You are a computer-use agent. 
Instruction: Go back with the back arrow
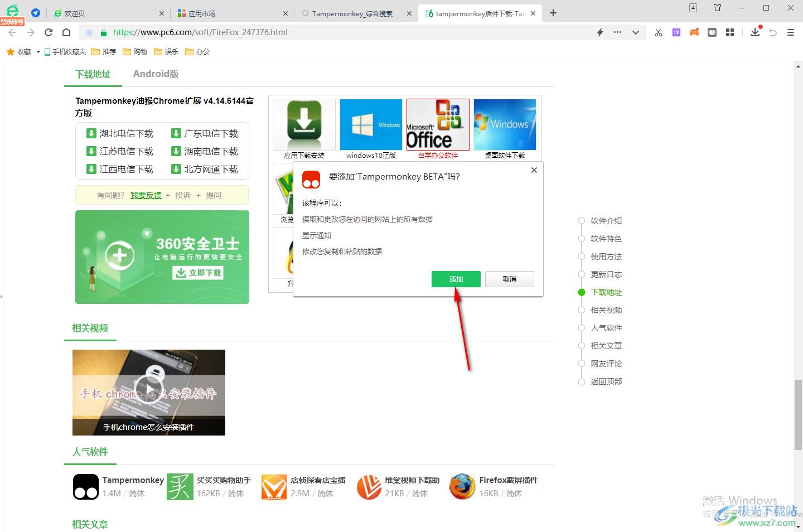coord(12,32)
